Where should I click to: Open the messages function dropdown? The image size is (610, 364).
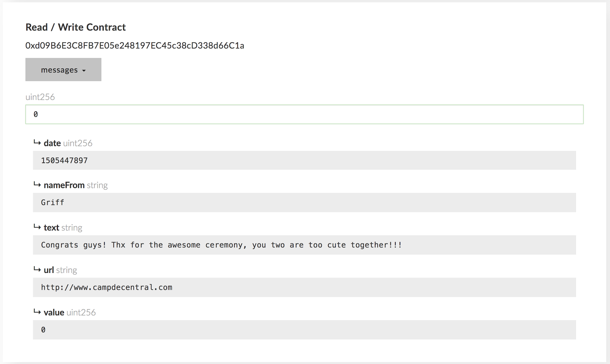(63, 70)
